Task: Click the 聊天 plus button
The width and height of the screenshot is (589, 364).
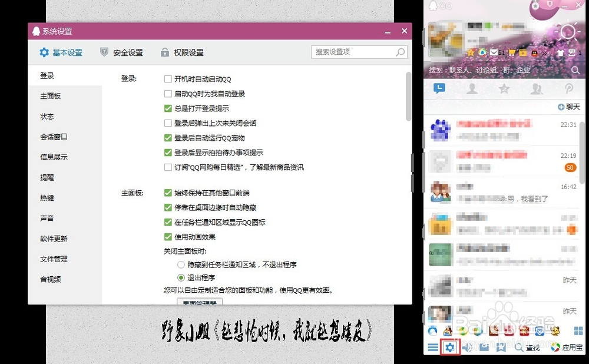Action: [569, 107]
